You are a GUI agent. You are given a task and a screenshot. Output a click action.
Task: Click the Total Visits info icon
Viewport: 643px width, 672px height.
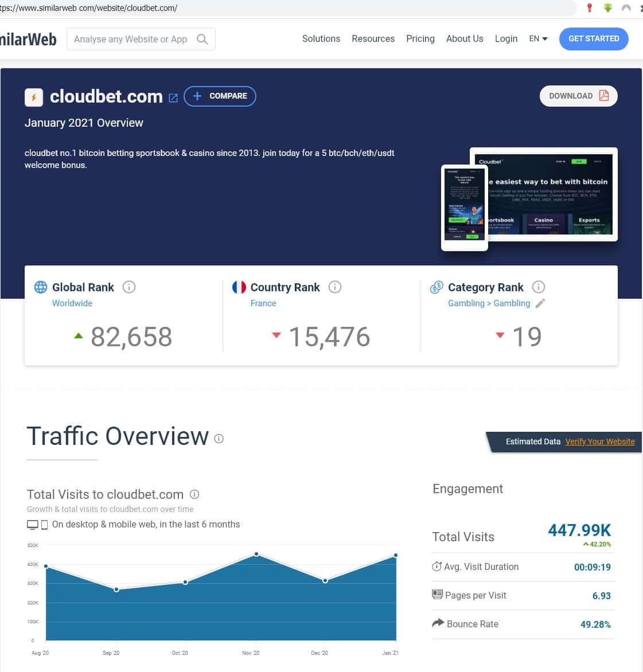click(x=194, y=494)
